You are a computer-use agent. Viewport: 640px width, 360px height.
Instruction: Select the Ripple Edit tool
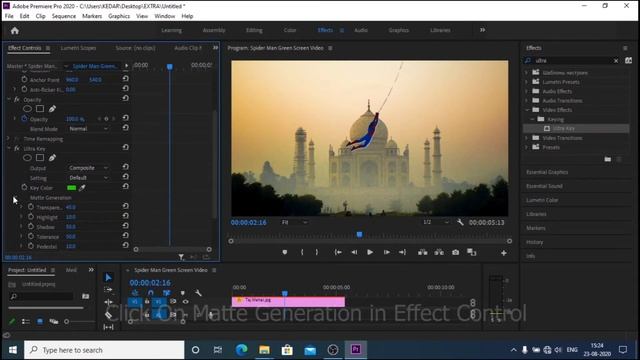point(108,302)
